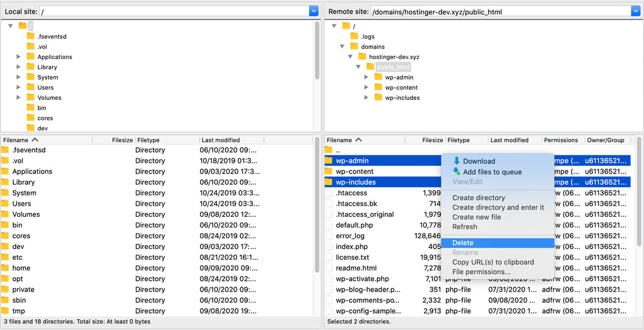Click the parent directory '..' folder icon
Viewport: 644px width, 330px height.
coord(328,150)
